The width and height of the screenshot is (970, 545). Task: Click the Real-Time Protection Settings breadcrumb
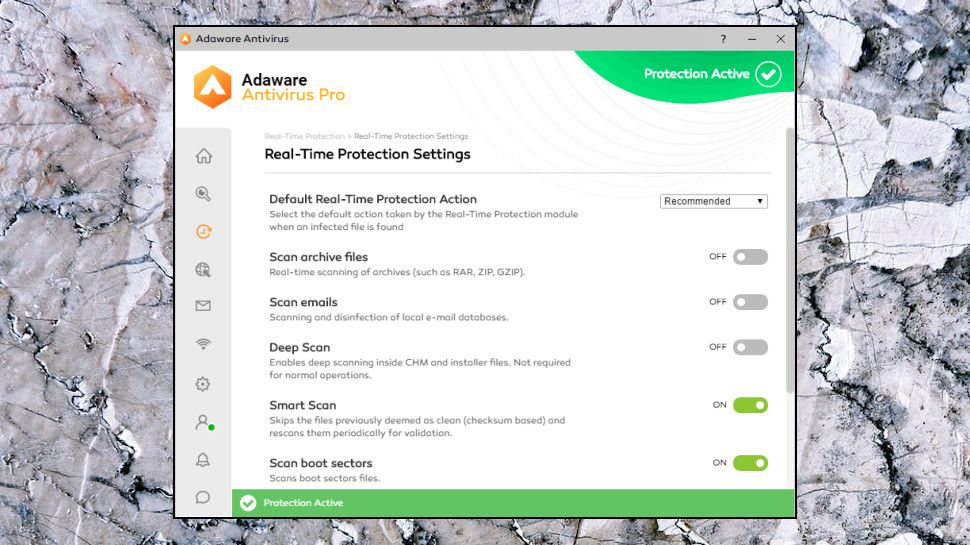(x=411, y=136)
